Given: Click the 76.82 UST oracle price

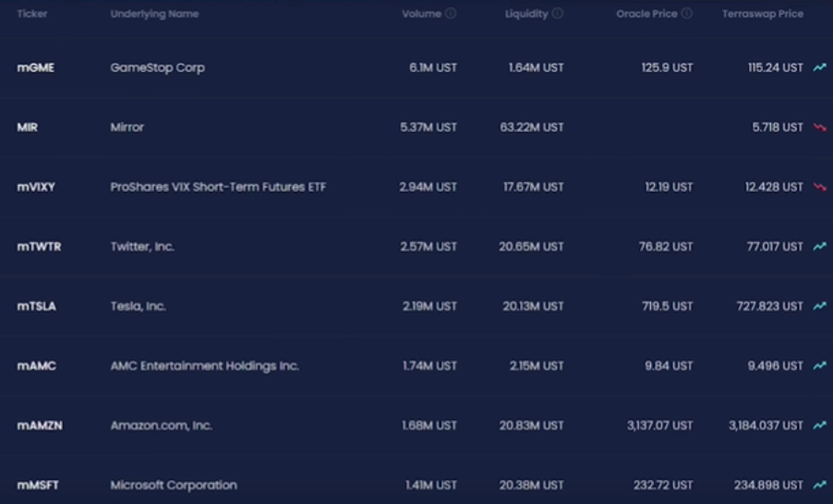Looking at the screenshot, I should pyautogui.click(x=666, y=246).
